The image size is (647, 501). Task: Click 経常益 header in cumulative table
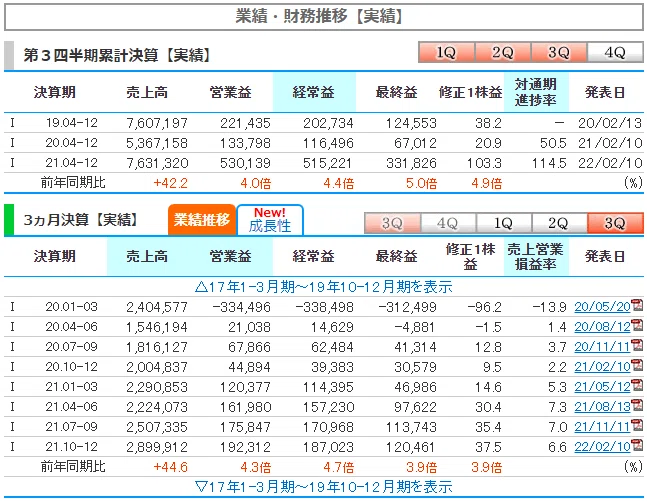coord(314,92)
